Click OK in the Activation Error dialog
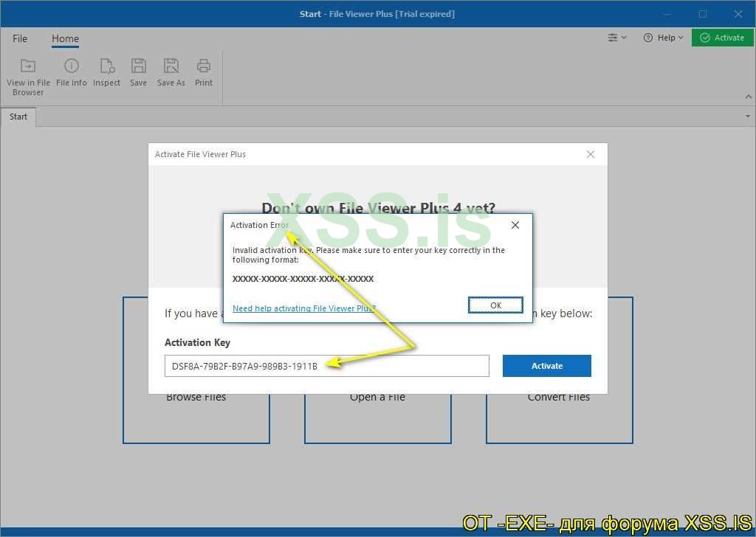Viewport: 756px width, 537px height. (x=495, y=305)
